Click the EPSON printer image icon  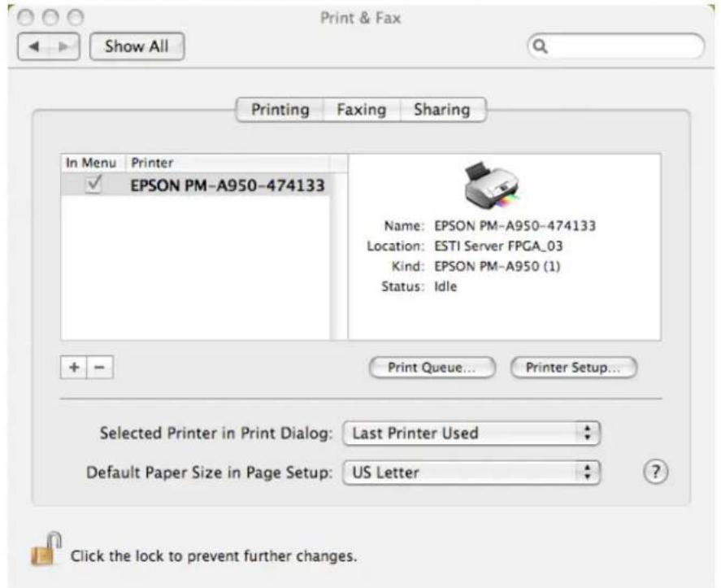(492, 185)
